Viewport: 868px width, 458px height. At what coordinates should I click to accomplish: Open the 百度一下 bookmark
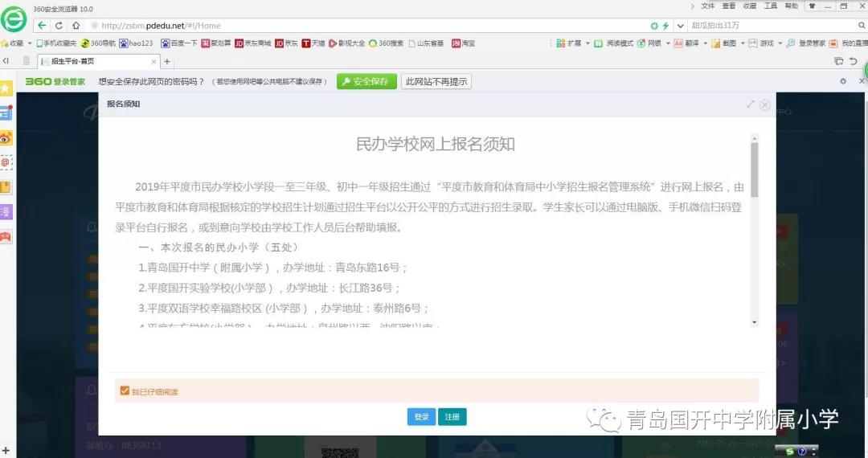[x=178, y=43]
